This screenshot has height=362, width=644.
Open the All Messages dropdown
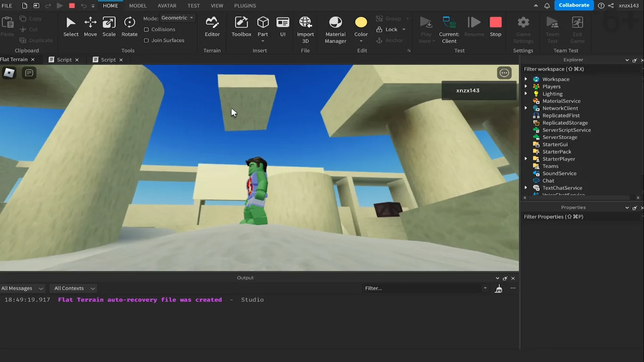[x=22, y=288]
